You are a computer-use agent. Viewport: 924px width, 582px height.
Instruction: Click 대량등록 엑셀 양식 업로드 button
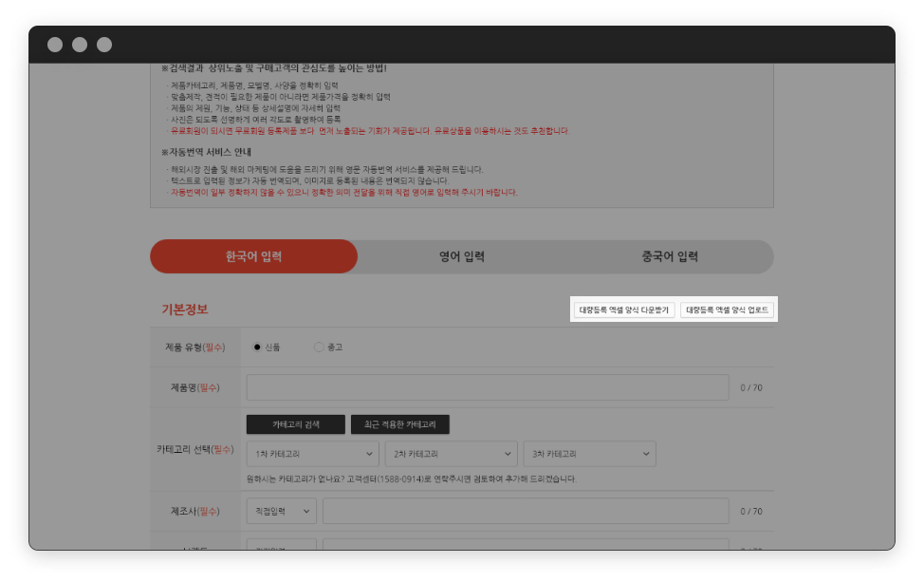727,310
